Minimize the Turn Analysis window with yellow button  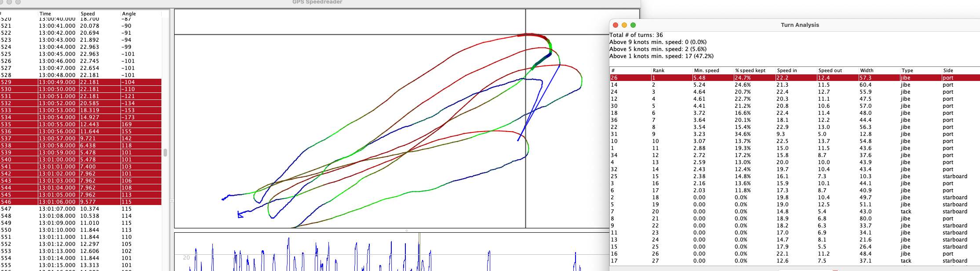tap(624, 25)
